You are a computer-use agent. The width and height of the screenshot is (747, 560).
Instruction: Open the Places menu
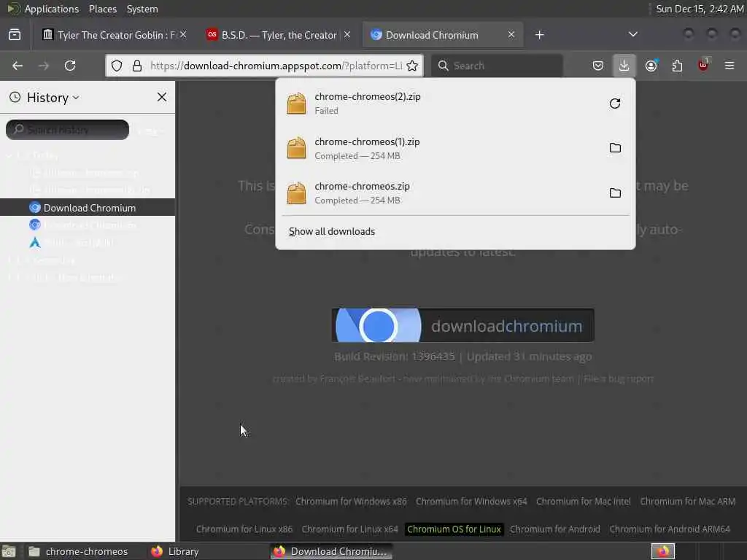click(102, 9)
